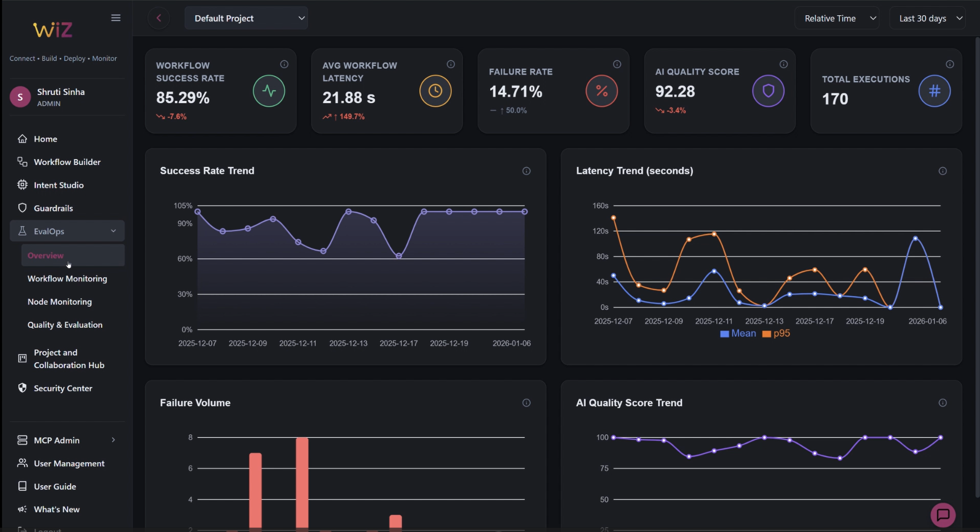Open Intent Studio
The image size is (980, 532).
pos(58,185)
